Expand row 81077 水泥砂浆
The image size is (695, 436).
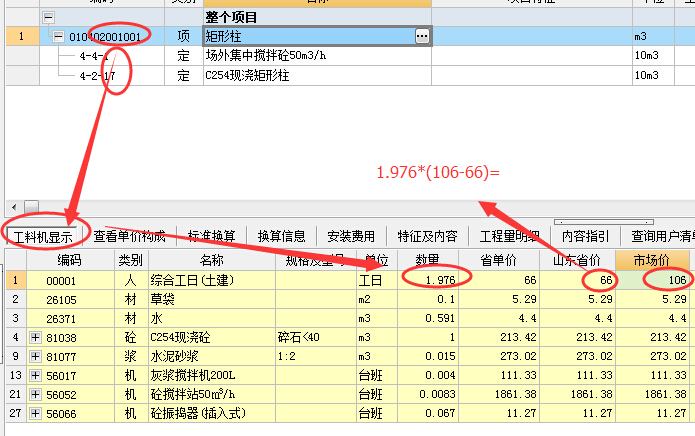(x=35, y=357)
